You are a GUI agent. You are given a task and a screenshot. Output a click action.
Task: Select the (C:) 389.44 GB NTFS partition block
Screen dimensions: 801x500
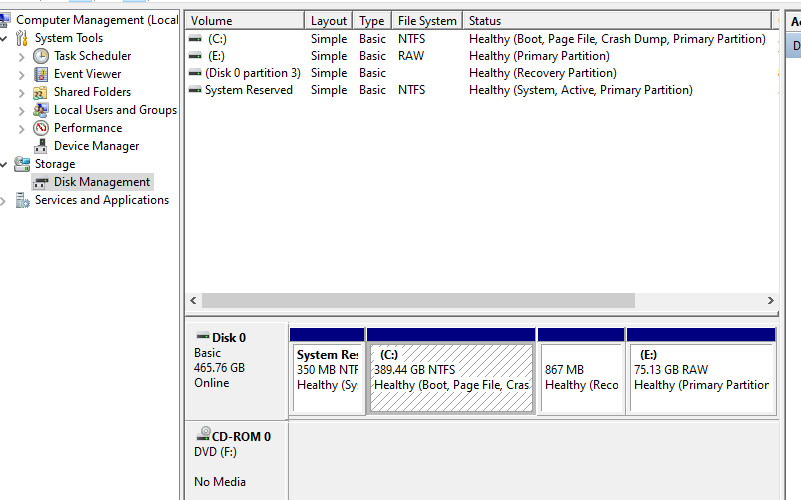tap(451, 377)
